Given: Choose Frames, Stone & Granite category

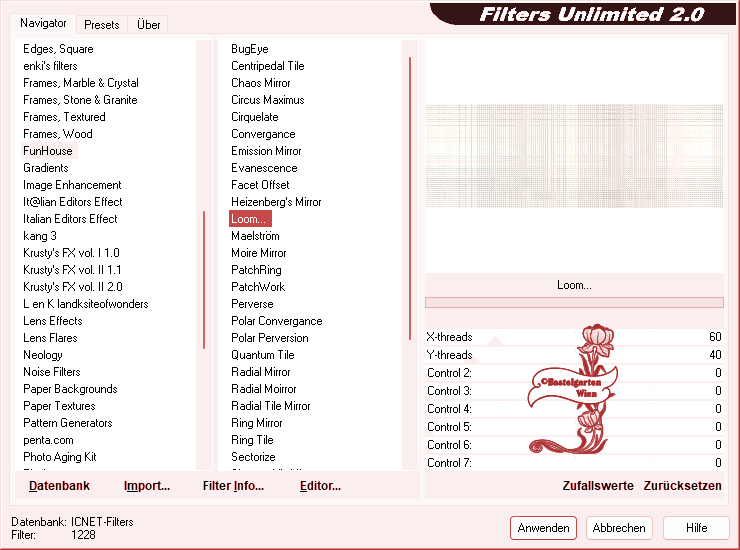Looking at the screenshot, I should pos(80,100).
